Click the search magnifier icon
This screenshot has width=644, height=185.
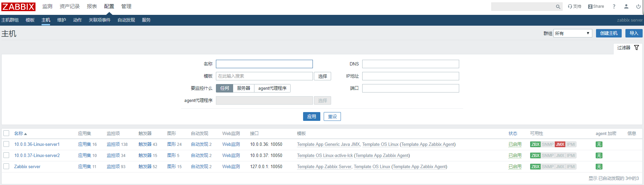(x=558, y=7)
